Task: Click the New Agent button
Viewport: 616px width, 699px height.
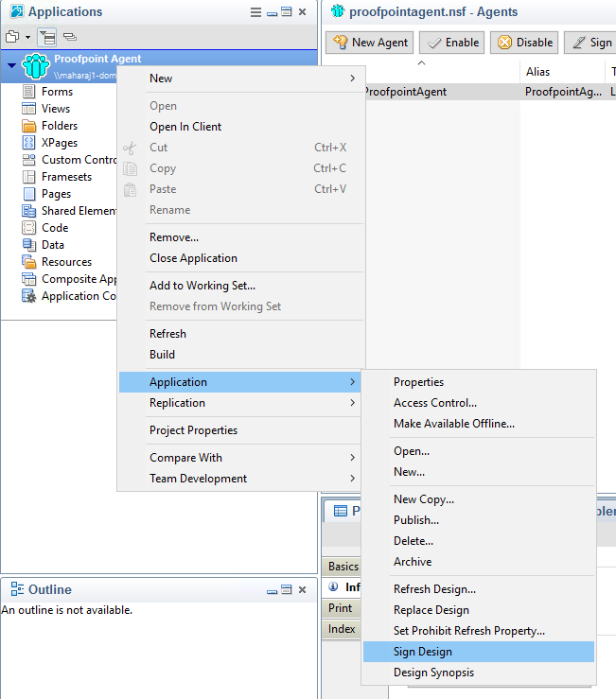Action: pos(370,43)
